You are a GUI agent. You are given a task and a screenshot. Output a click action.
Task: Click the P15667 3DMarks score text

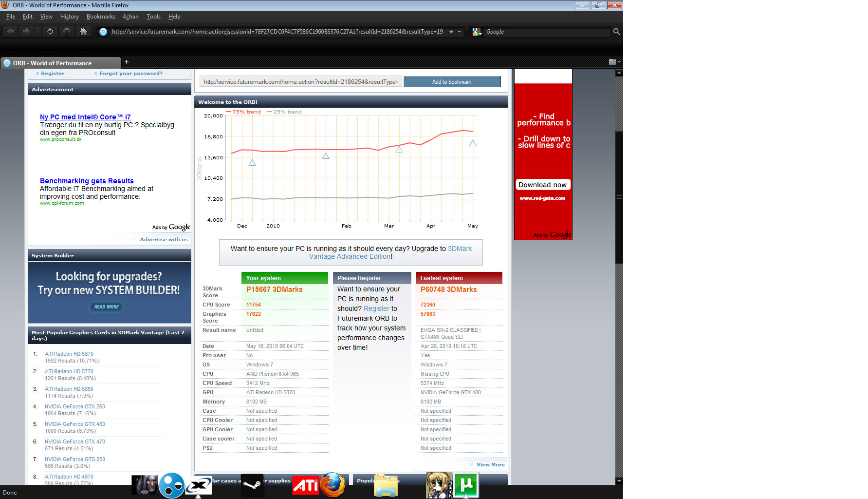pos(274,289)
